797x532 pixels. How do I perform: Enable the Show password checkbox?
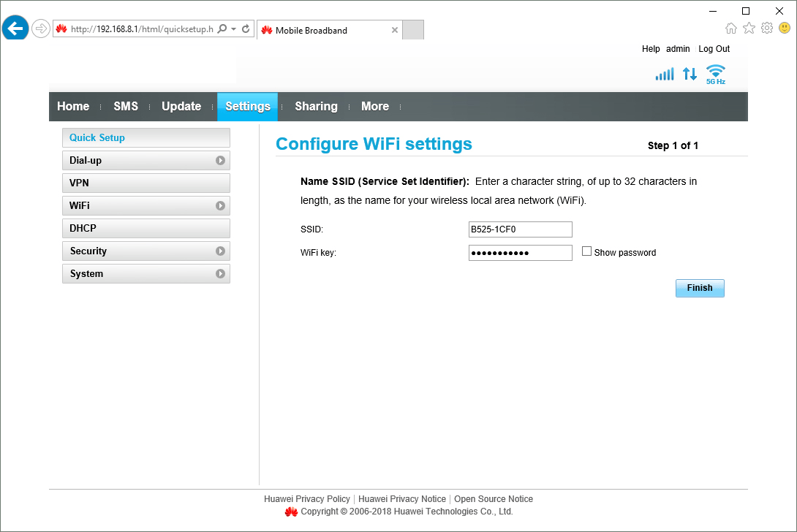[586, 251]
